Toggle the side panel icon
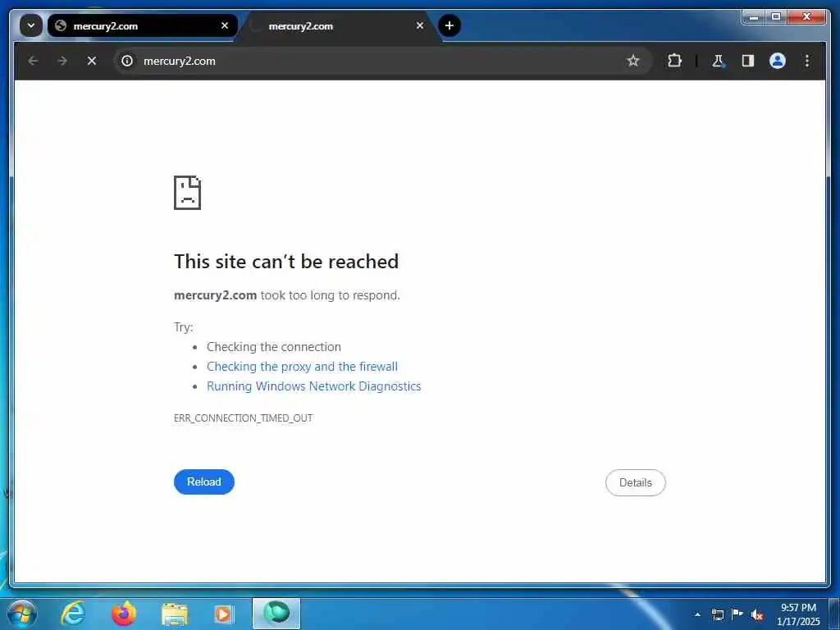 coord(748,61)
